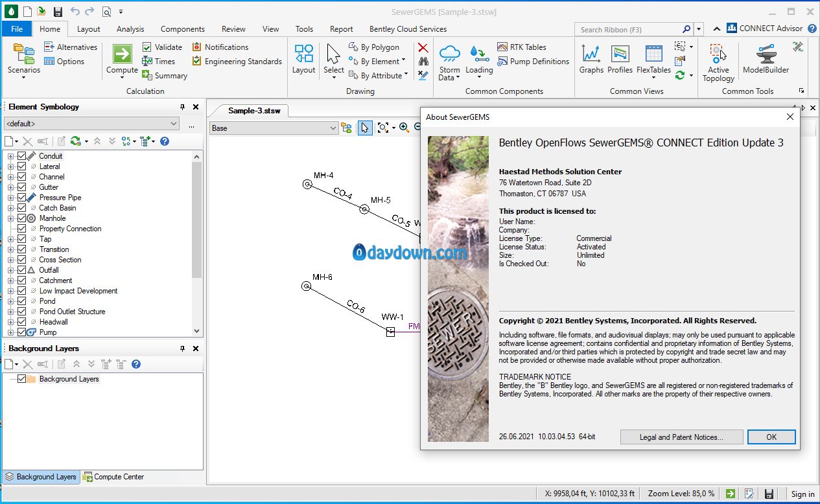Click manhole MH-4 in drawing

pyautogui.click(x=307, y=184)
